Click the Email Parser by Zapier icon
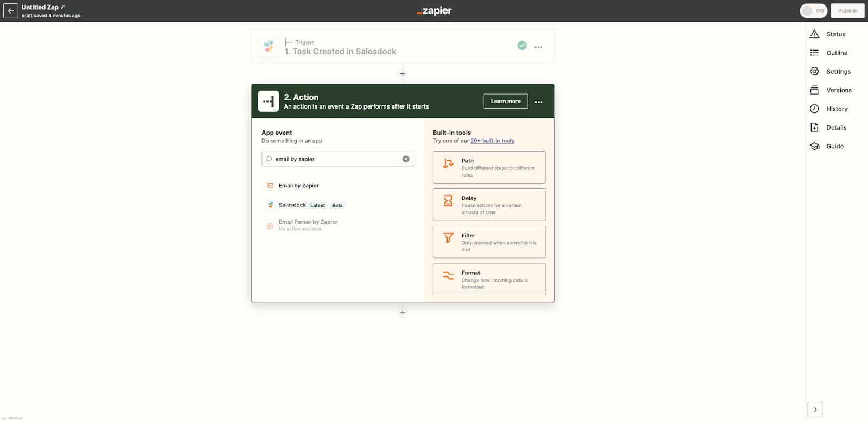Screen dimensions: 868x422 pos(271,225)
